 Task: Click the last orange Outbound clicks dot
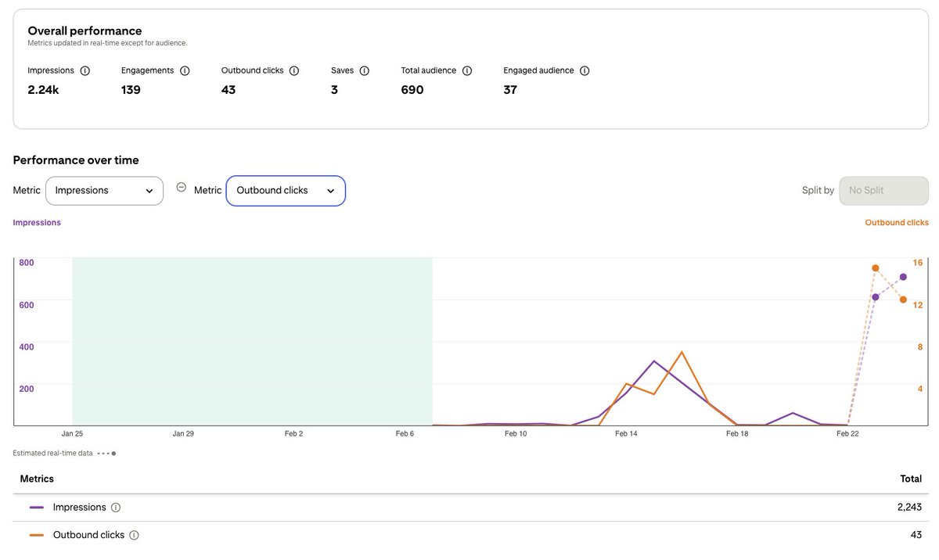[903, 300]
